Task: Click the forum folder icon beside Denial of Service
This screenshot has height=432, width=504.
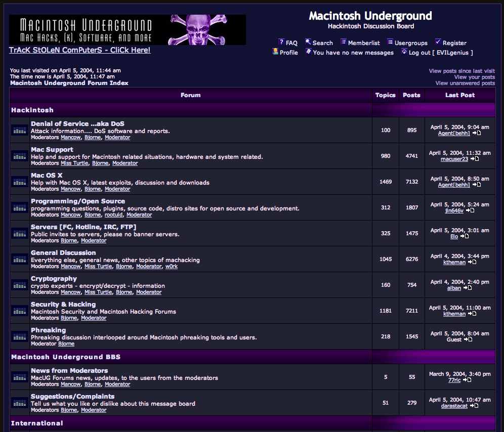Action: (x=20, y=130)
